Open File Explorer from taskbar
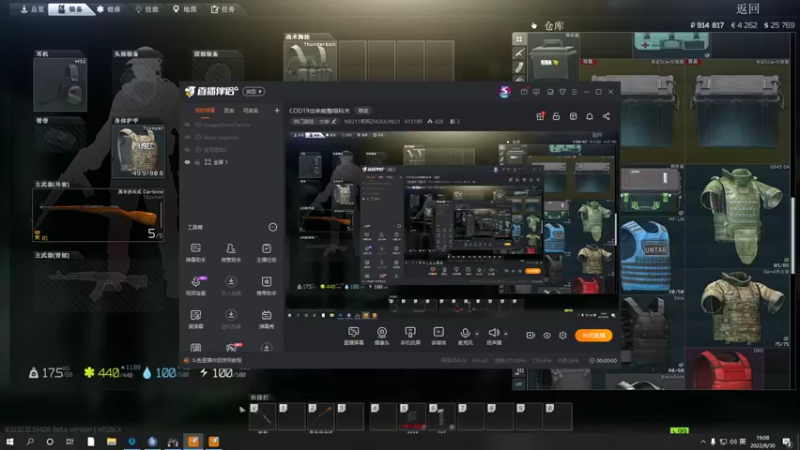Image resolution: width=800 pixels, height=450 pixels. tap(111, 441)
